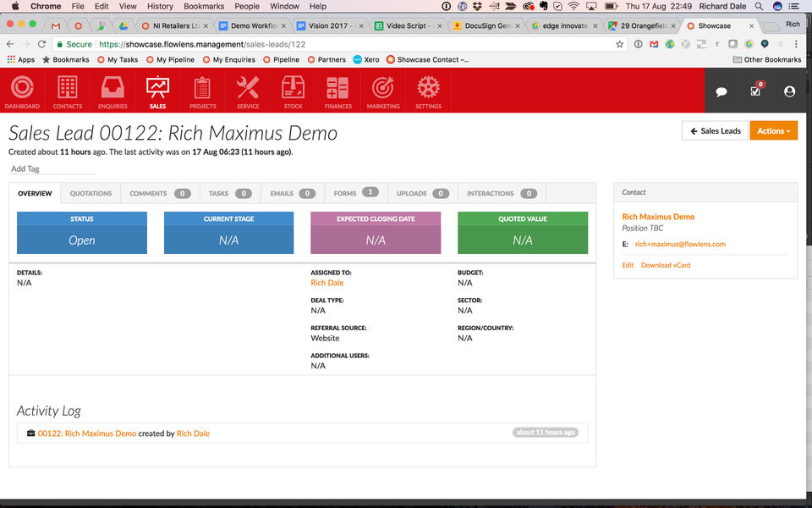Screen dimensions: 812x508
Task: Click the Add Tag input field
Action: pyautogui.click(x=52, y=168)
